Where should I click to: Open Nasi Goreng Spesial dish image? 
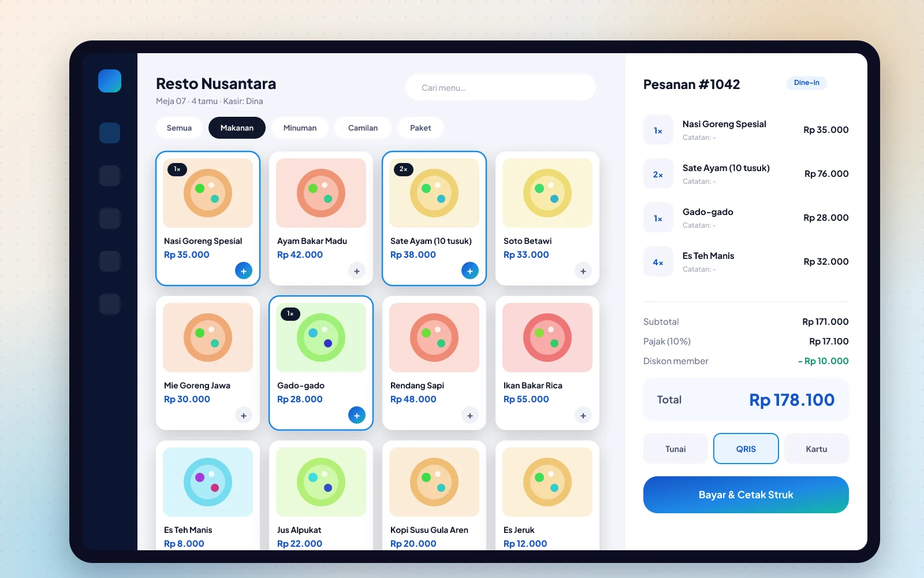tap(208, 193)
